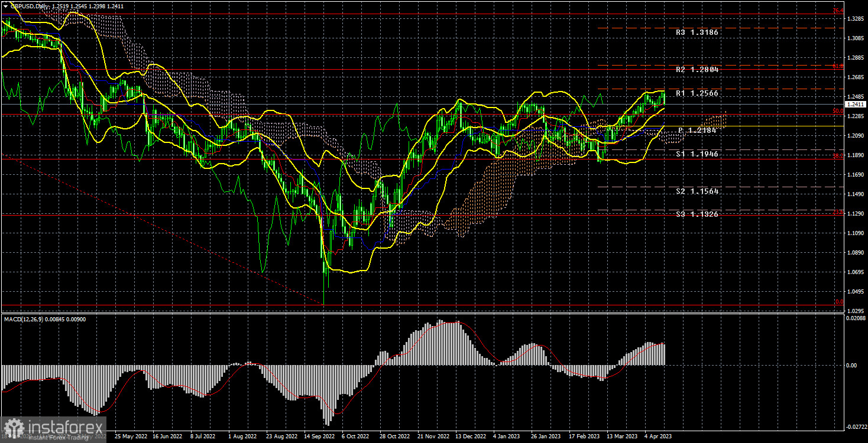Click the MACD zero level 0.00 label
Screen dimensions: 868x443
[851, 366]
